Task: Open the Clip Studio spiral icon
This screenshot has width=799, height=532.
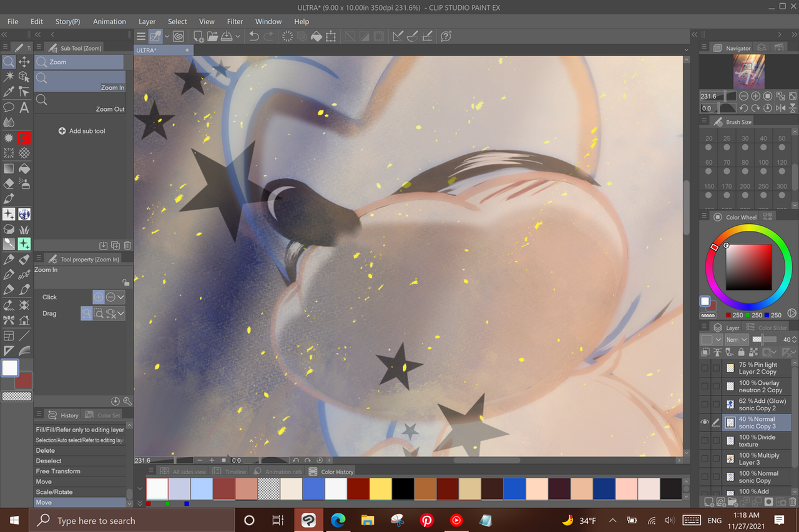Action: 179,36
